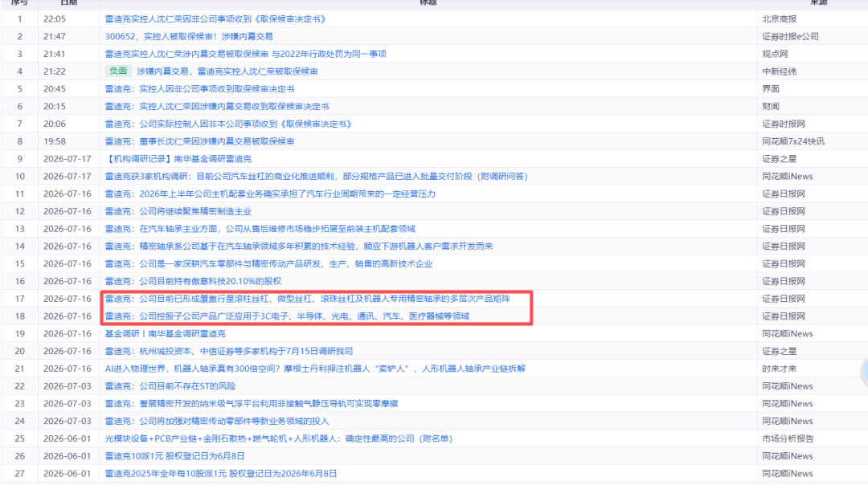Select source cell '同花顺7x24快讯'
This screenshot has width=868, height=485.
[x=793, y=141]
